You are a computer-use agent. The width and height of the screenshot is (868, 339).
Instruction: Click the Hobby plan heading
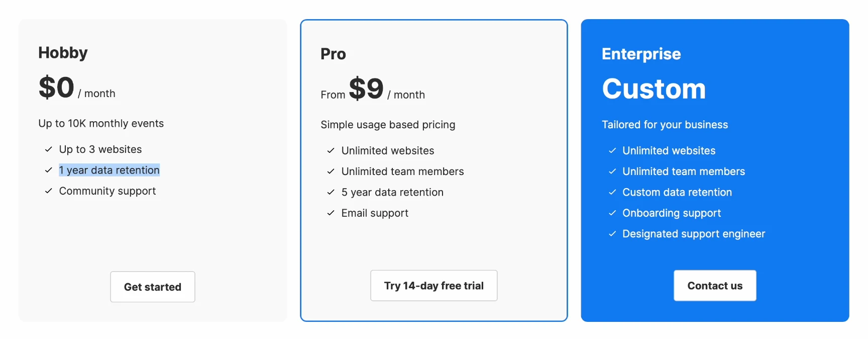pyautogui.click(x=63, y=53)
